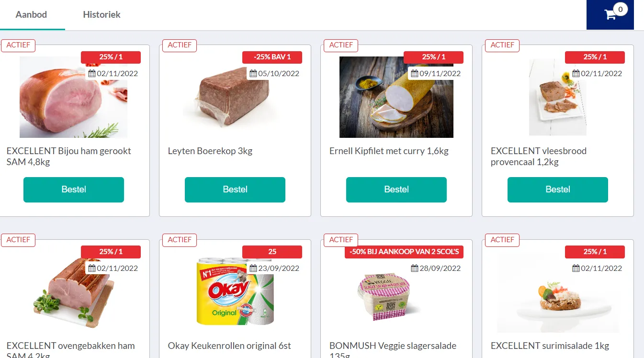Order the EXCELLENT vleesbrood provencaal
This screenshot has height=358, width=644.
point(558,190)
